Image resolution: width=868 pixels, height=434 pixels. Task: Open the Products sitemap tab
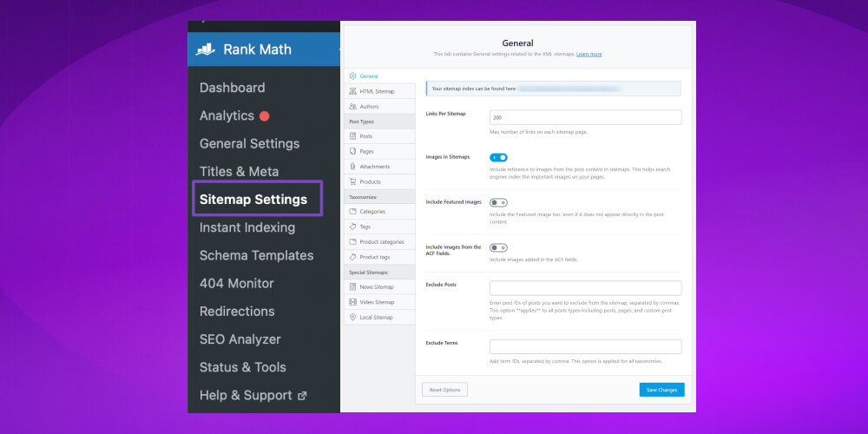pos(379,181)
